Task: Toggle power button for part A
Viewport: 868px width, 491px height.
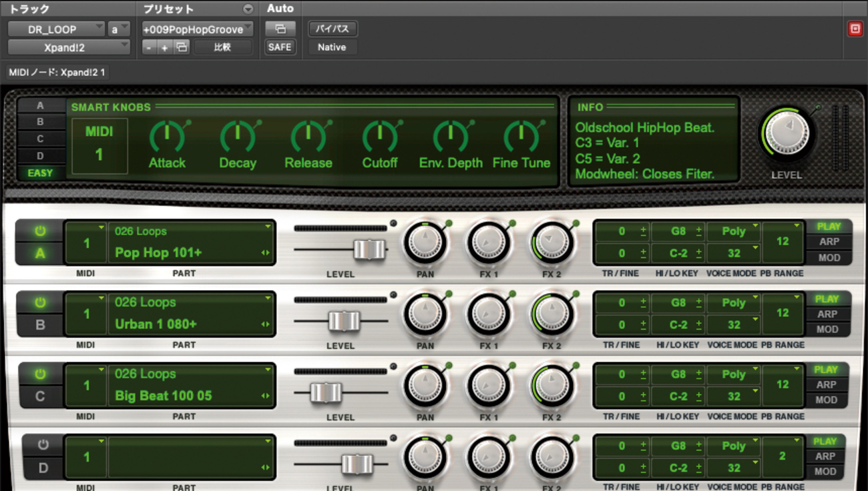Action: 40,231
